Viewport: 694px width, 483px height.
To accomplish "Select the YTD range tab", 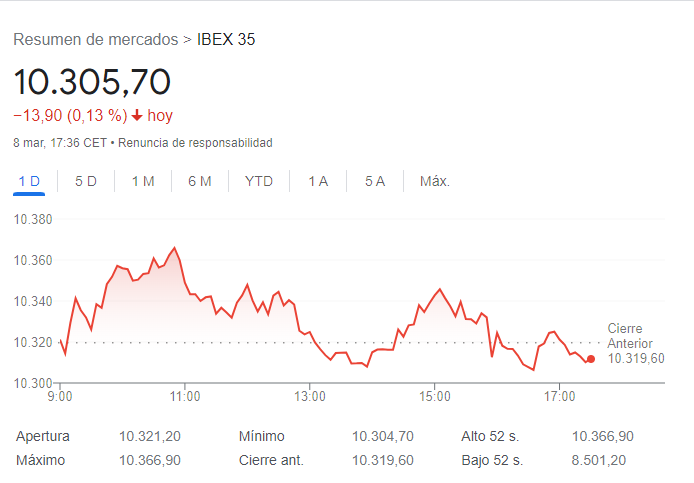I will [259, 181].
